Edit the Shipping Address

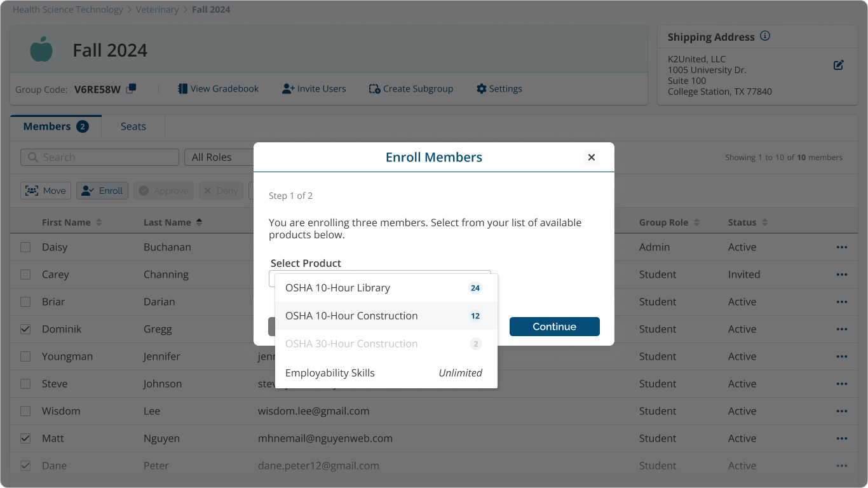coord(838,64)
